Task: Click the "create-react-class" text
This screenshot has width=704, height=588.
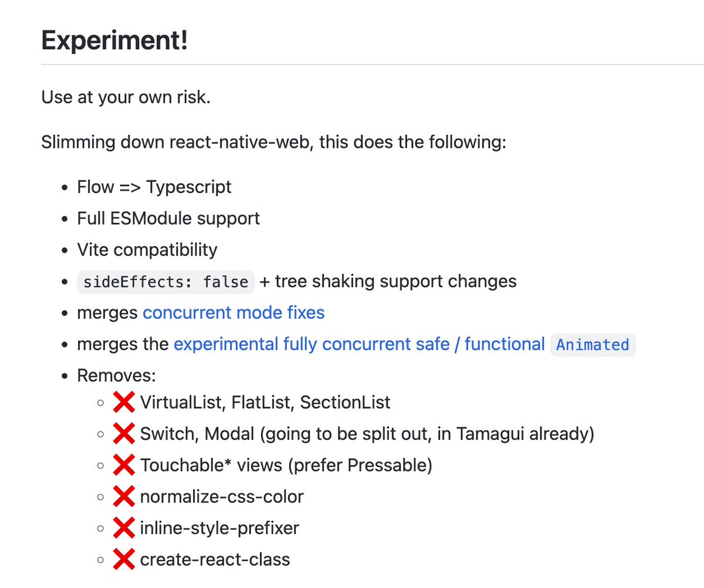Action: point(215,560)
